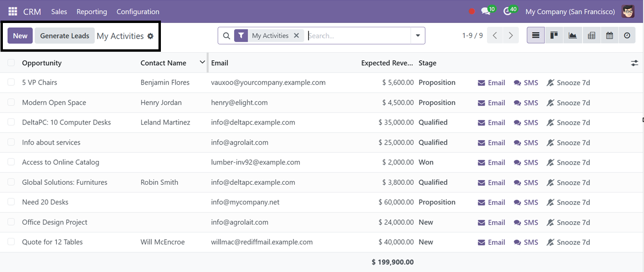644x272 pixels.
Task: Open the Sales menu
Action: 59,11
